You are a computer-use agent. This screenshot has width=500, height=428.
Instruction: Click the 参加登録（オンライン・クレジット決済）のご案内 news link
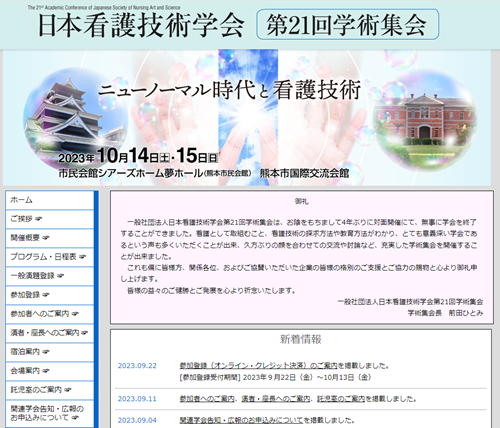(x=259, y=366)
